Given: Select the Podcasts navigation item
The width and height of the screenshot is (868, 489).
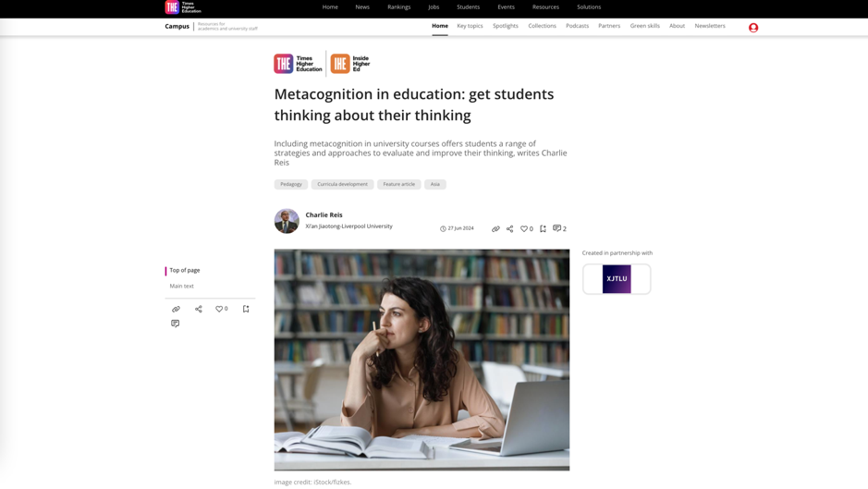Looking at the screenshot, I should pyautogui.click(x=577, y=26).
